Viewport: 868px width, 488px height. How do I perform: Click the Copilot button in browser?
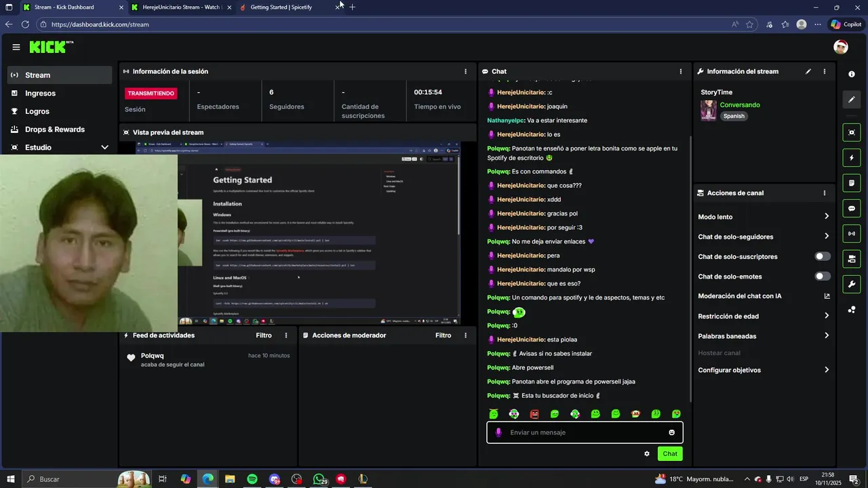pyautogui.click(x=846, y=24)
